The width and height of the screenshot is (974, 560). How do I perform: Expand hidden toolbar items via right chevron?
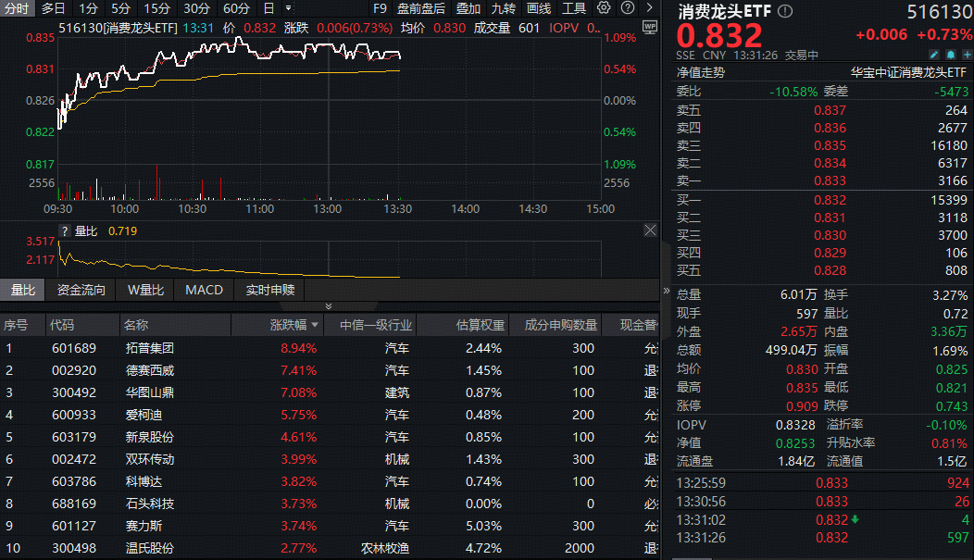[x=648, y=8]
